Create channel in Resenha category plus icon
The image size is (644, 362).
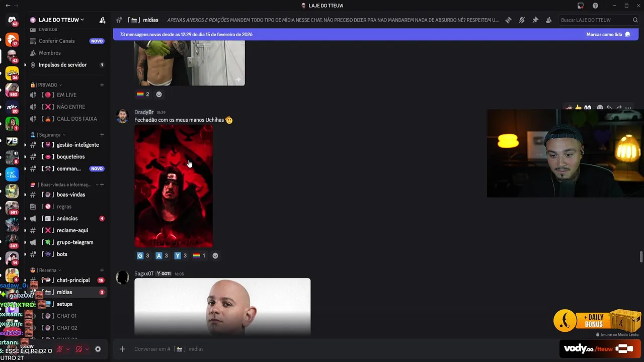tap(102, 270)
